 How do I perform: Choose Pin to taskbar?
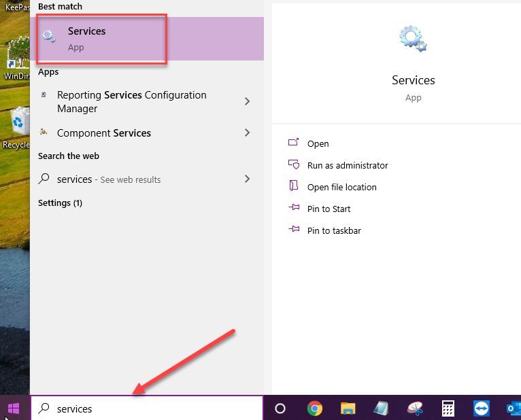[334, 231]
